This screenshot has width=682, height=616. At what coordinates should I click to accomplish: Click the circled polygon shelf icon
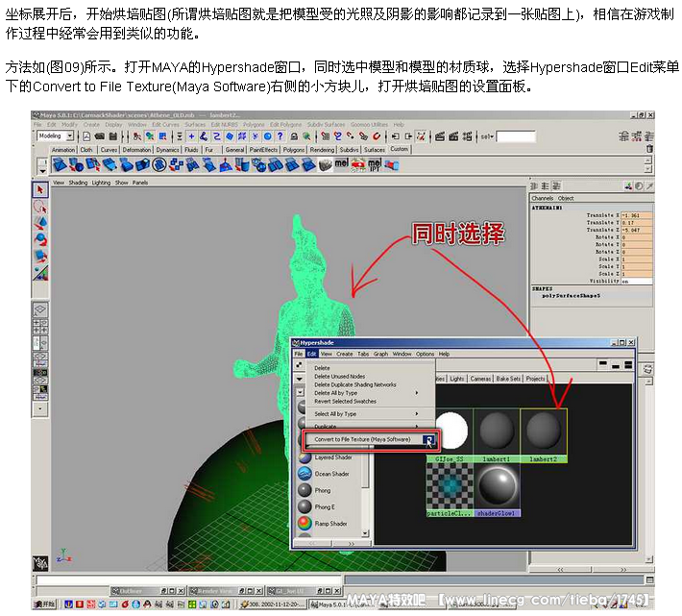coord(159,165)
